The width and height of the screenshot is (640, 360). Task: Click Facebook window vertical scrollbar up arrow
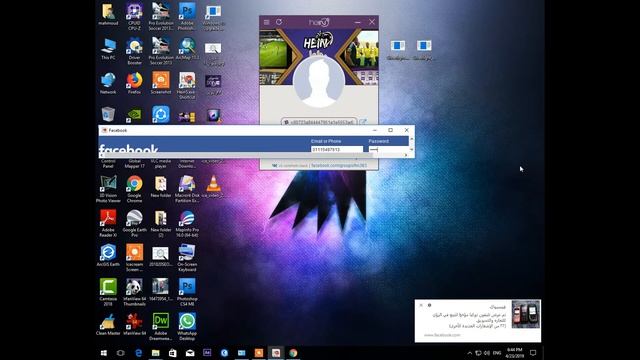tap(411, 139)
